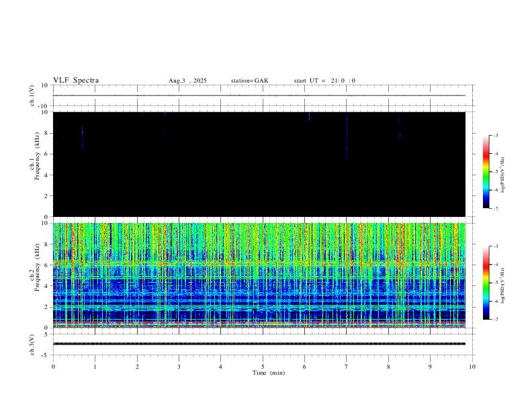This screenshot has width=532, height=411.
Task: Click the "8" tick on the time axis
Action: coord(388,367)
